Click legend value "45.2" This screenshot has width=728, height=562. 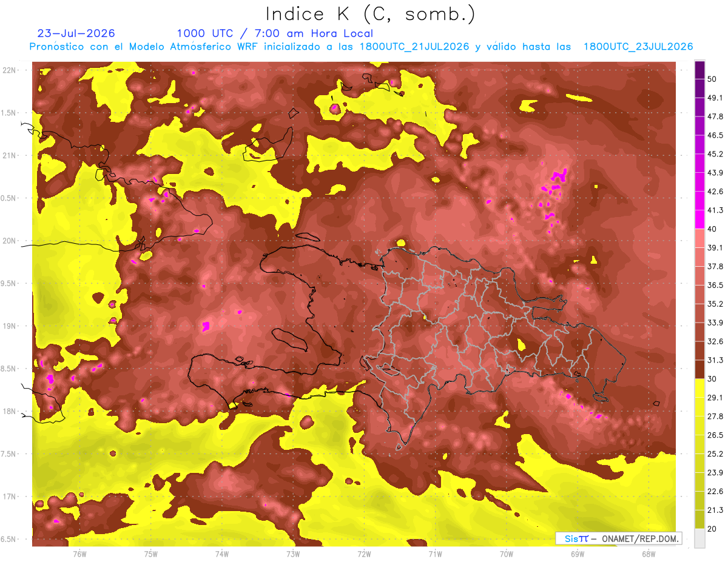coord(715,154)
